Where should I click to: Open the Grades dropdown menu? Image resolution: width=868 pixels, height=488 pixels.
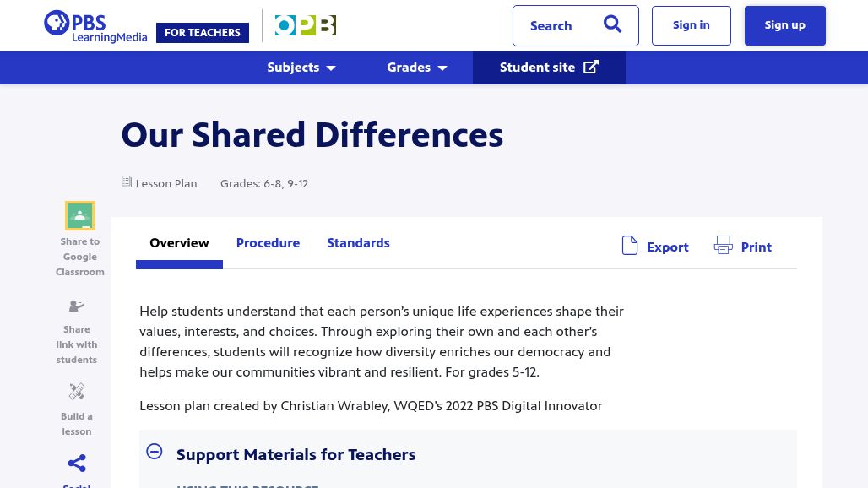click(x=416, y=68)
